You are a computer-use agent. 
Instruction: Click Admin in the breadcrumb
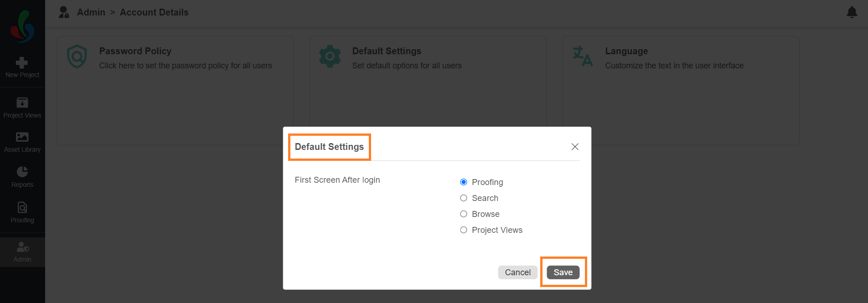pos(91,12)
